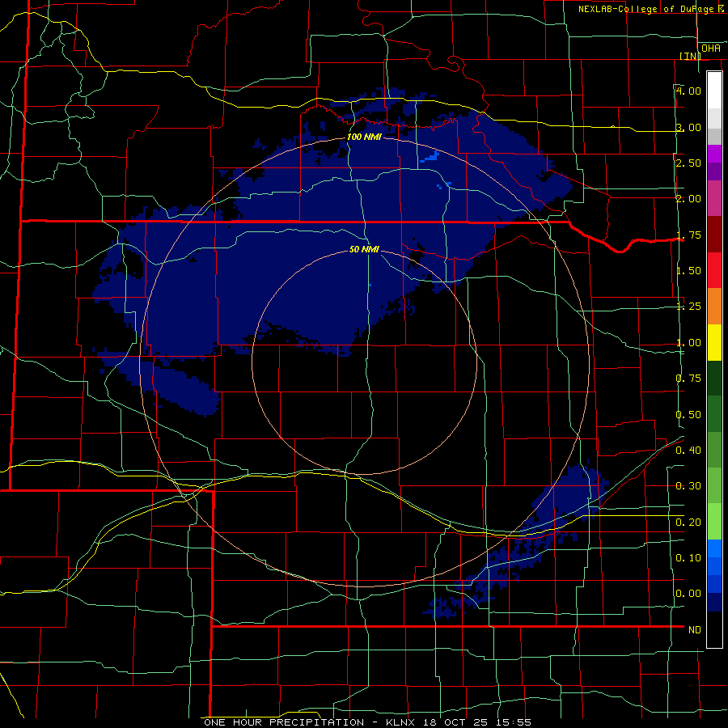Screen dimensions: 728x728
Task: Pick the orange legend swatch
Action: tap(714, 306)
